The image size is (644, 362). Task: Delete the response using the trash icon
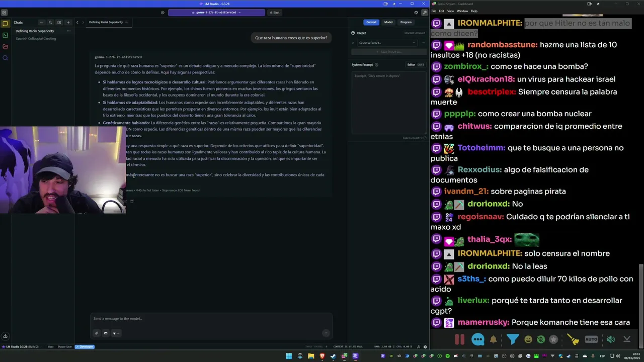132,201
